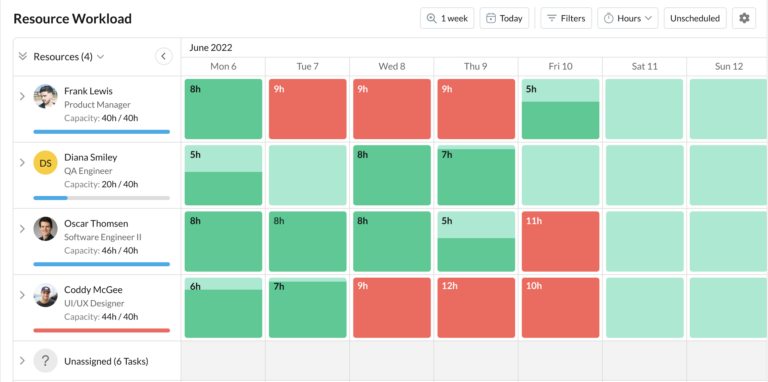Open the settings gear icon
Viewport: 768px width, 382px height.
[744, 18]
